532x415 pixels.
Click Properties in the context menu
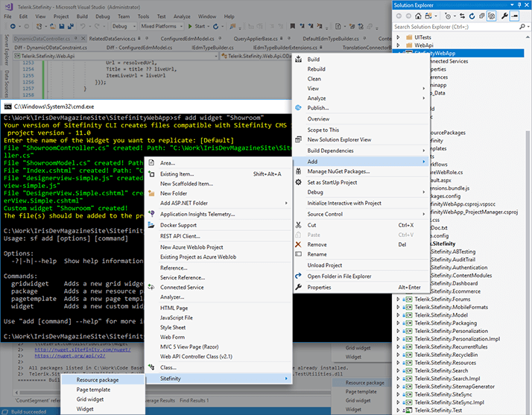(x=361, y=287)
